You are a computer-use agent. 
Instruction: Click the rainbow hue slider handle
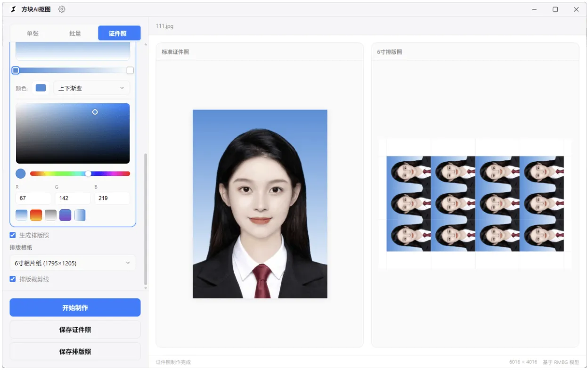click(x=88, y=173)
